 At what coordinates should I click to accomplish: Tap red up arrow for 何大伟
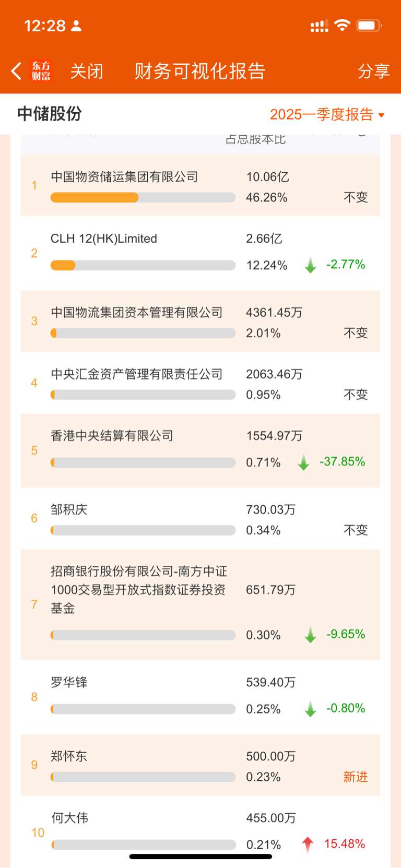(x=308, y=844)
